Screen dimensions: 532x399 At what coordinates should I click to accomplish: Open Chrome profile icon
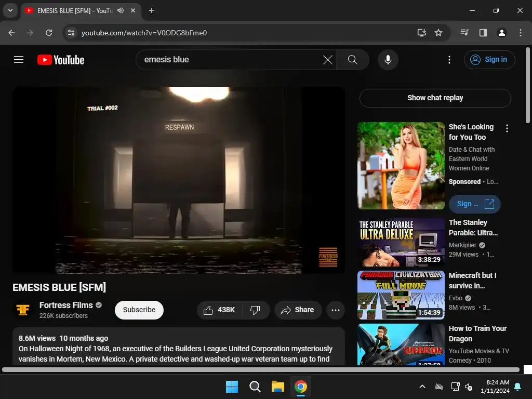(x=501, y=33)
